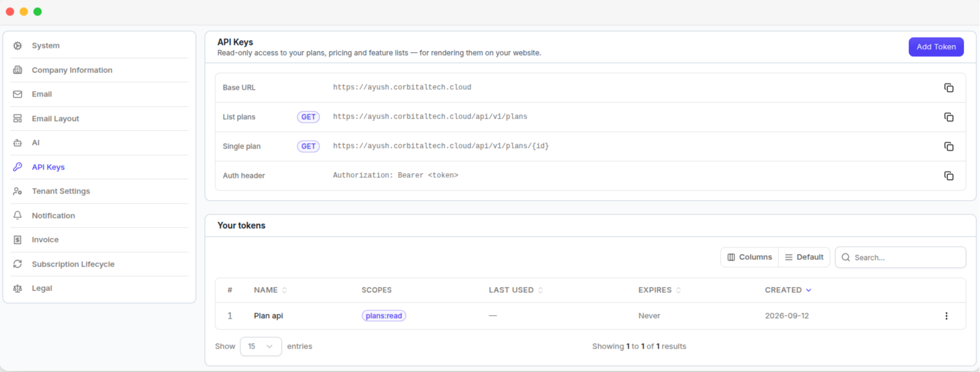The width and height of the screenshot is (980, 372).
Task: Copy the Auth header value
Action: pos(949,176)
